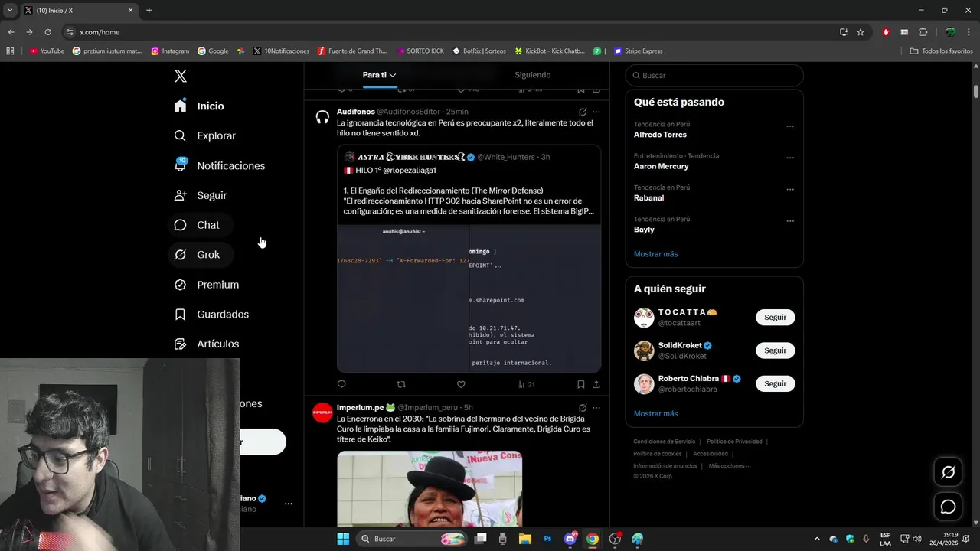Open Instagram bookmark
Image resolution: width=980 pixels, height=551 pixels.
170,51
